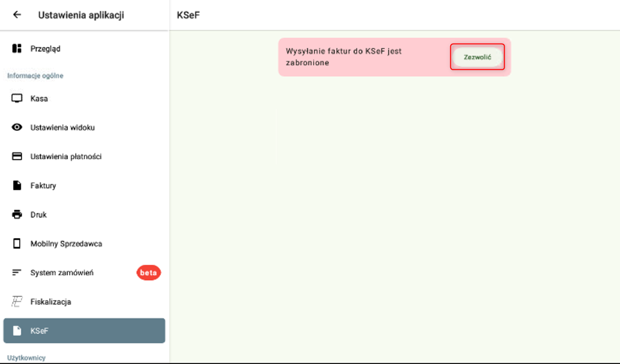620x364 pixels.
Task: Click the back arrow icon
Action: pyautogui.click(x=17, y=15)
